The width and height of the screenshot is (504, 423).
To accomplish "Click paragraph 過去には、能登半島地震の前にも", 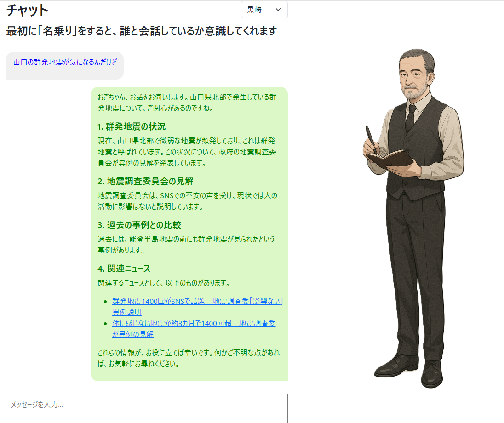I will pyautogui.click(x=186, y=245).
